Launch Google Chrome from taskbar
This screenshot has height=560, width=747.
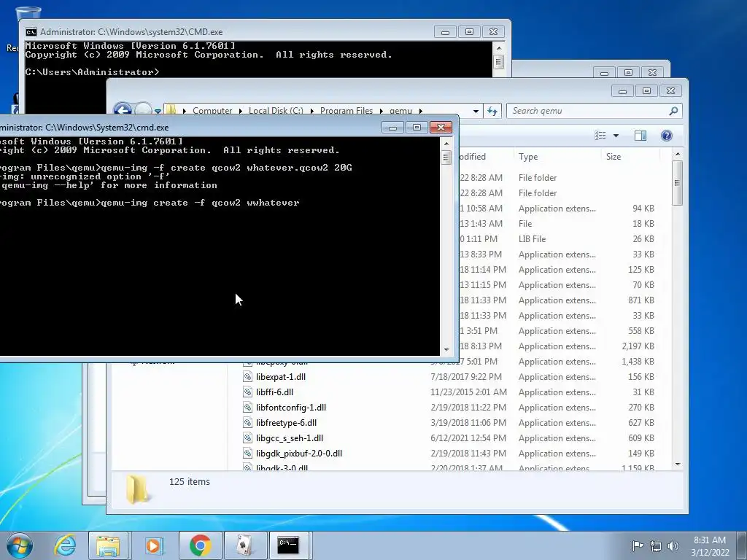click(x=200, y=545)
